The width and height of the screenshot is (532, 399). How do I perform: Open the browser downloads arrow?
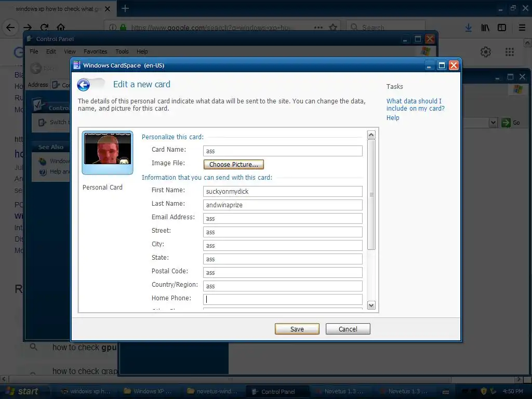[x=469, y=28]
